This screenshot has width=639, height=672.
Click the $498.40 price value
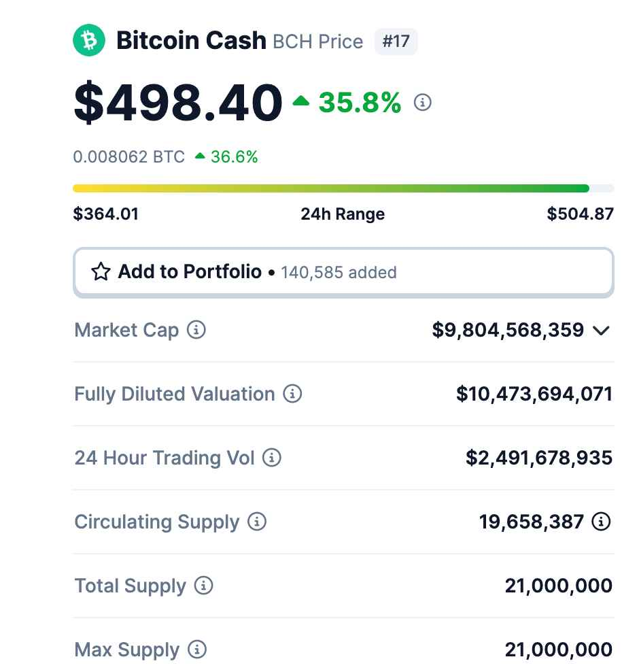point(178,103)
